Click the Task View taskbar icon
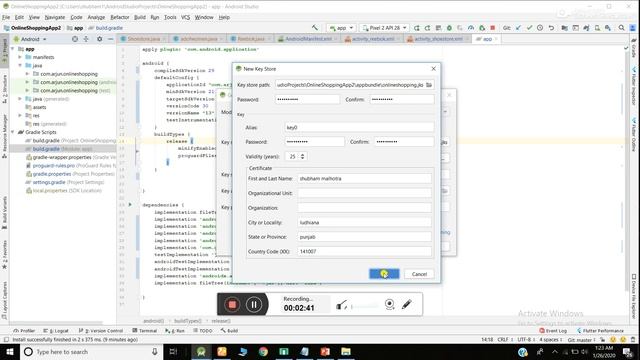The height and width of the screenshot is (360, 640). pos(173,351)
